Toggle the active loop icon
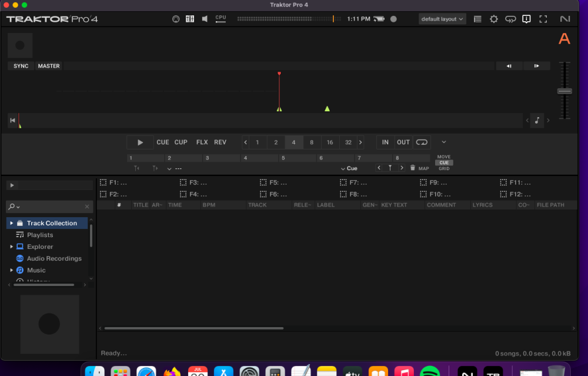Viewport: 588px width, 376px height. 422,142
